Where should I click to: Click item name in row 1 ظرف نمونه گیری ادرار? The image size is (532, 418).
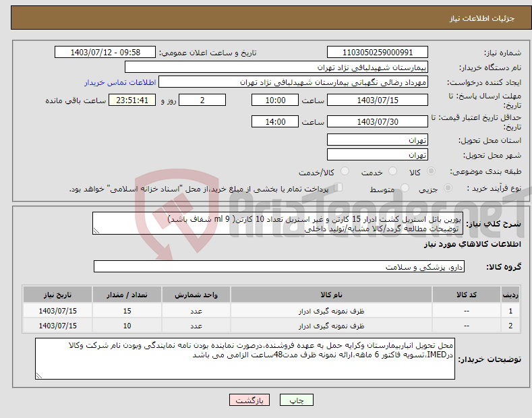(x=331, y=311)
